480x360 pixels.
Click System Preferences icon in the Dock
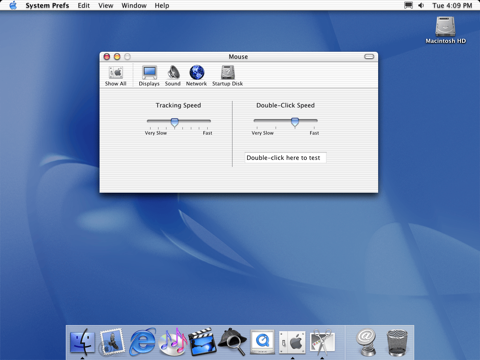tap(292, 342)
